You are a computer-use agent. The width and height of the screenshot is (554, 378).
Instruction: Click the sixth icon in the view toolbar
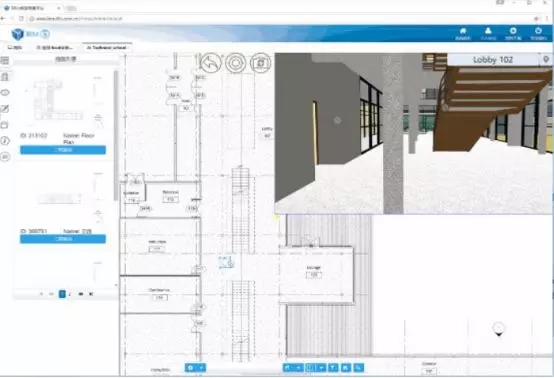pos(346,368)
